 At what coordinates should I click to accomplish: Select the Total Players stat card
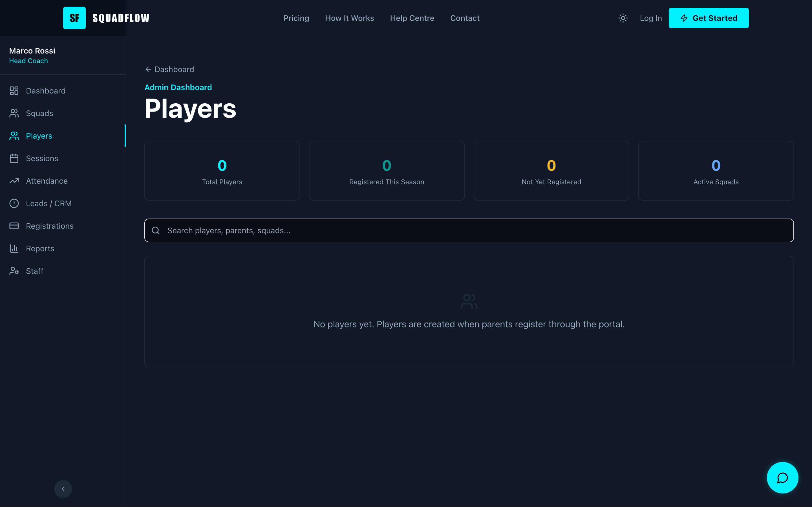(x=222, y=170)
